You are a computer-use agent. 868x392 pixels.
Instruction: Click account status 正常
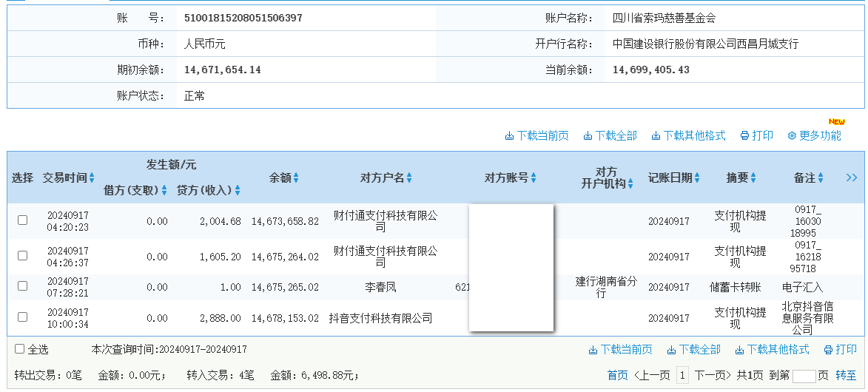195,96
